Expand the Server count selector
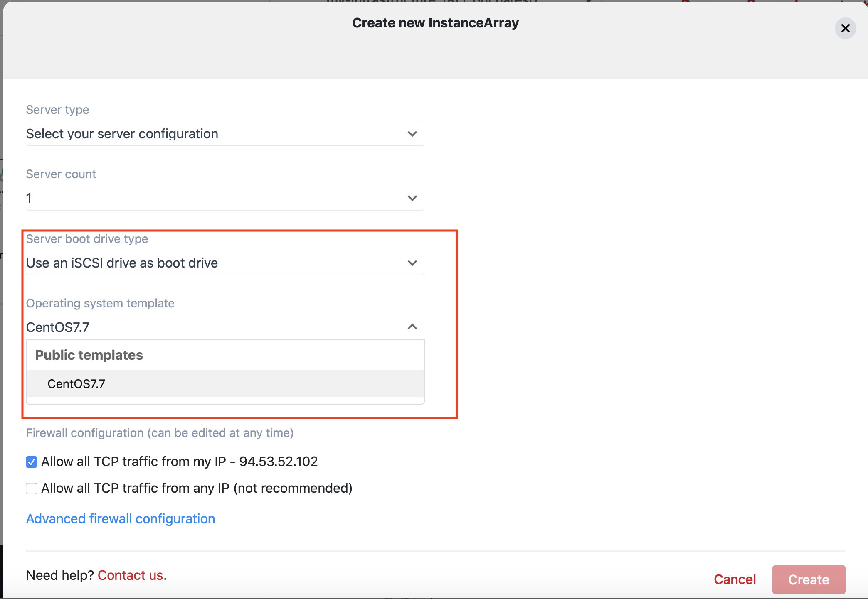The image size is (868, 599). pos(225,198)
